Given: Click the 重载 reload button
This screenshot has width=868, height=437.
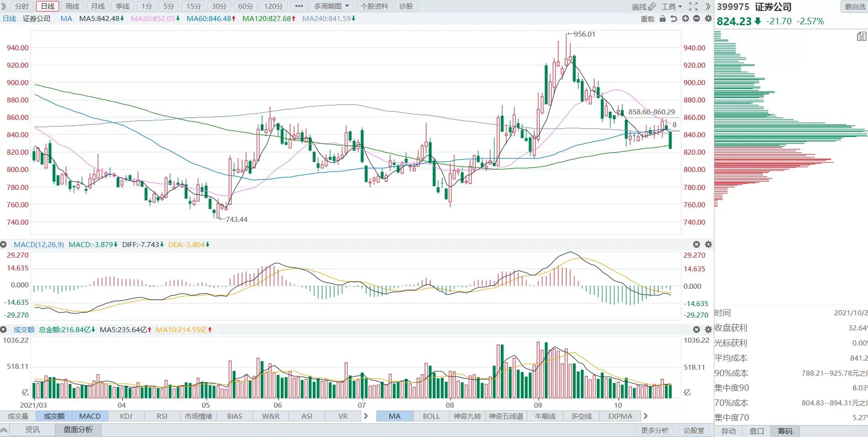Looking at the screenshot, I should (x=648, y=19).
